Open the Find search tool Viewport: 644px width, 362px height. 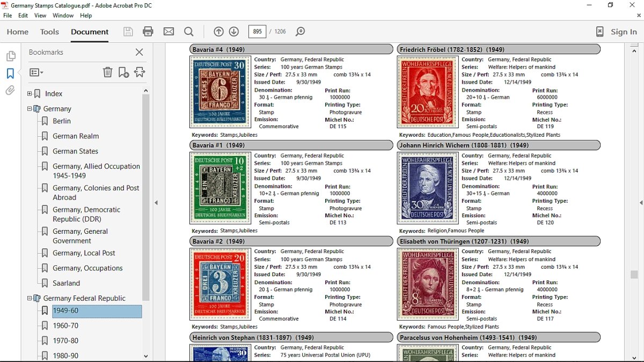(x=188, y=32)
